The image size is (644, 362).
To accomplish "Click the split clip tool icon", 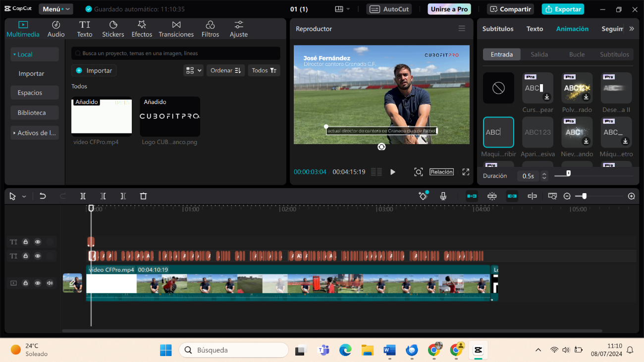I will (83, 196).
